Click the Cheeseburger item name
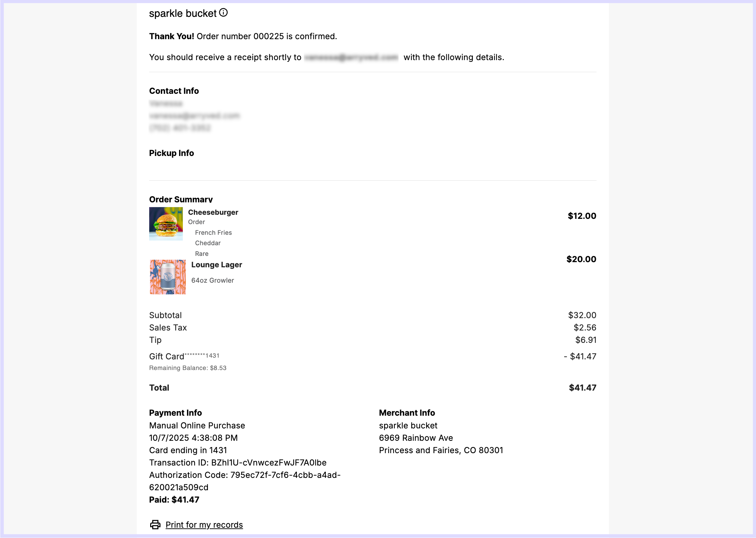 [213, 212]
